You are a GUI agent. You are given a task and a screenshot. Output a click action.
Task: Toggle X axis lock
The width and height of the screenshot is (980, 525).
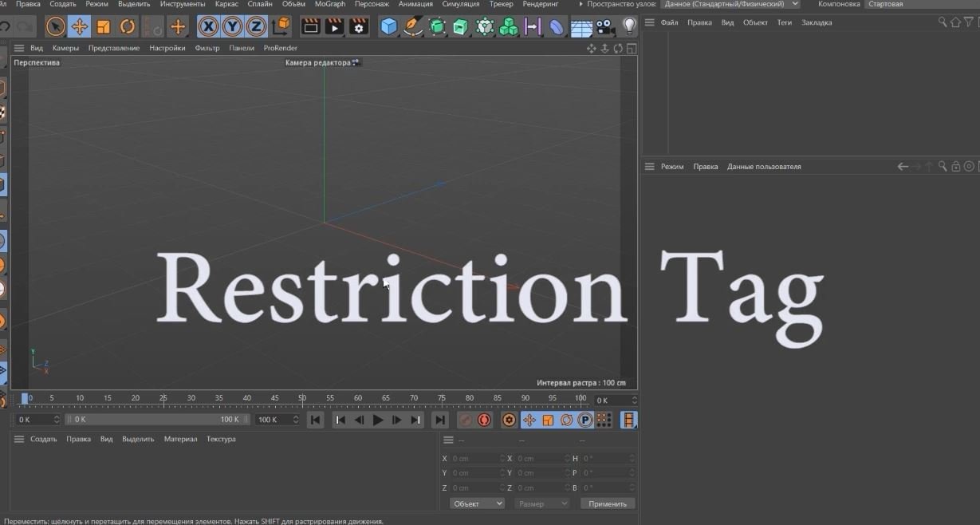[209, 27]
